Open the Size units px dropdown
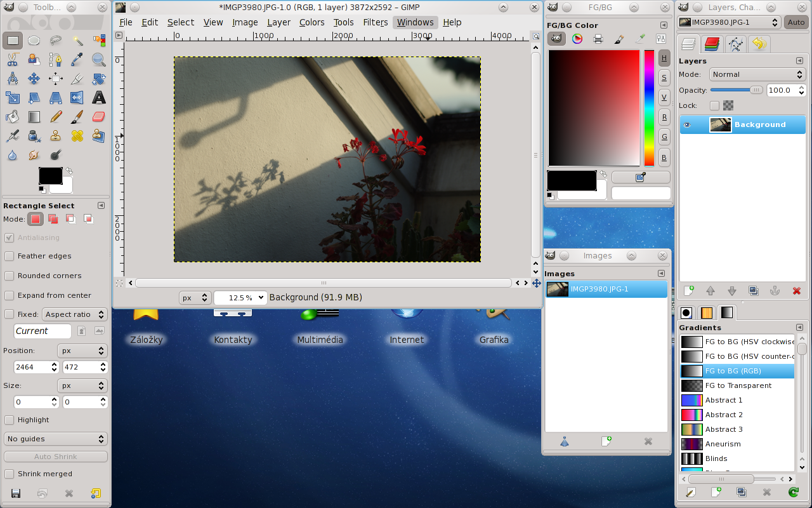The image size is (812, 508). (x=82, y=385)
